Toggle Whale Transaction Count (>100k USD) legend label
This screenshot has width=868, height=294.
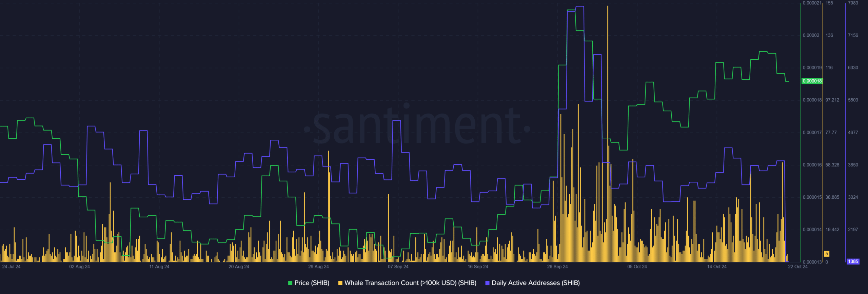[x=411, y=283]
